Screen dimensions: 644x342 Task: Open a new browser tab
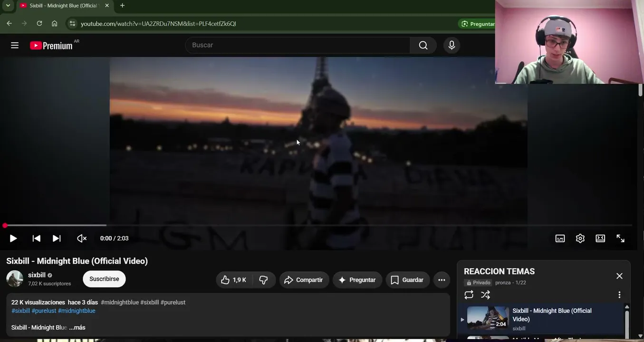(x=122, y=6)
